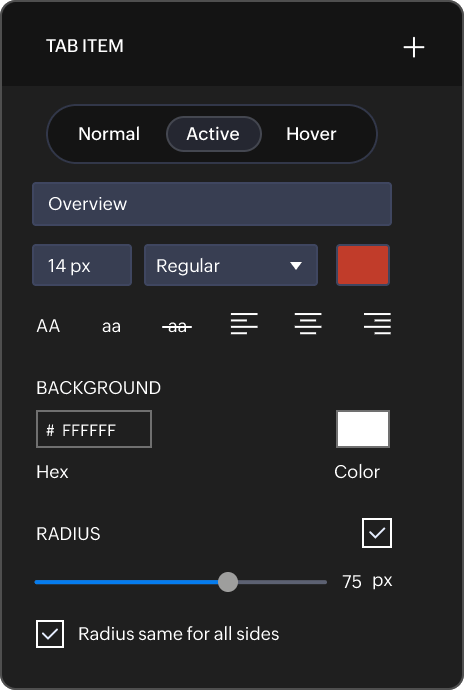Viewport: 464px width, 690px height.
Task: Click the FFFFFF hex input field
Action: [x=94, y=429]
